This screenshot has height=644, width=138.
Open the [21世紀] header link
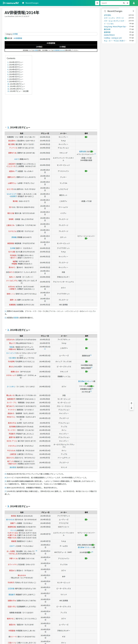click(x=63, y=47)
